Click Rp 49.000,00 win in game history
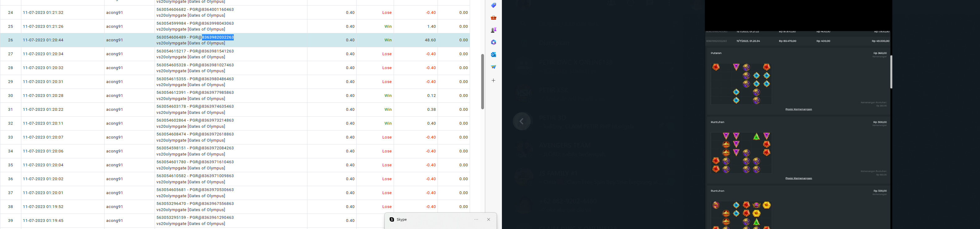This screenshot has width=980, height=229. (880, 41)
